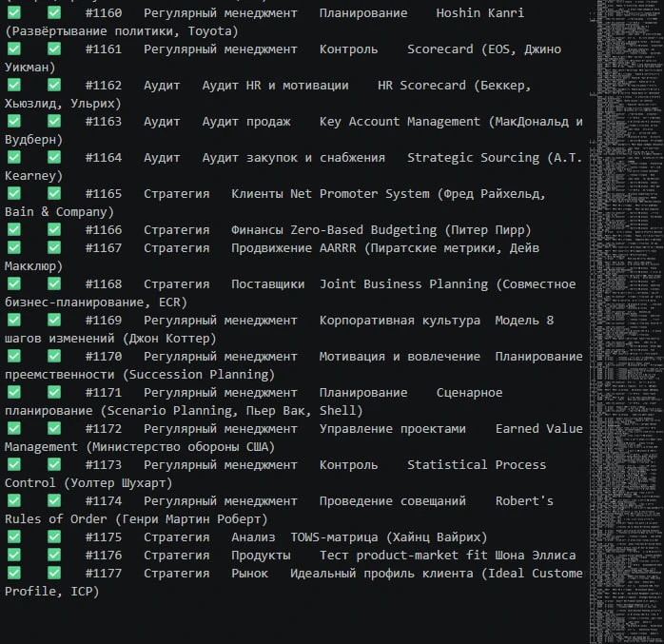Click the text Идеальный профиль клиента
664x644 pixels.
(381, 574)
